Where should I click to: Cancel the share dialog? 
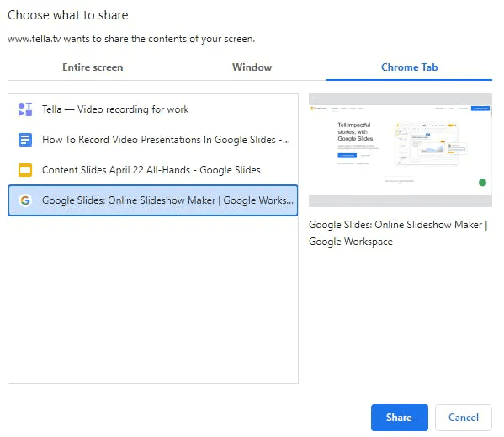463,418
